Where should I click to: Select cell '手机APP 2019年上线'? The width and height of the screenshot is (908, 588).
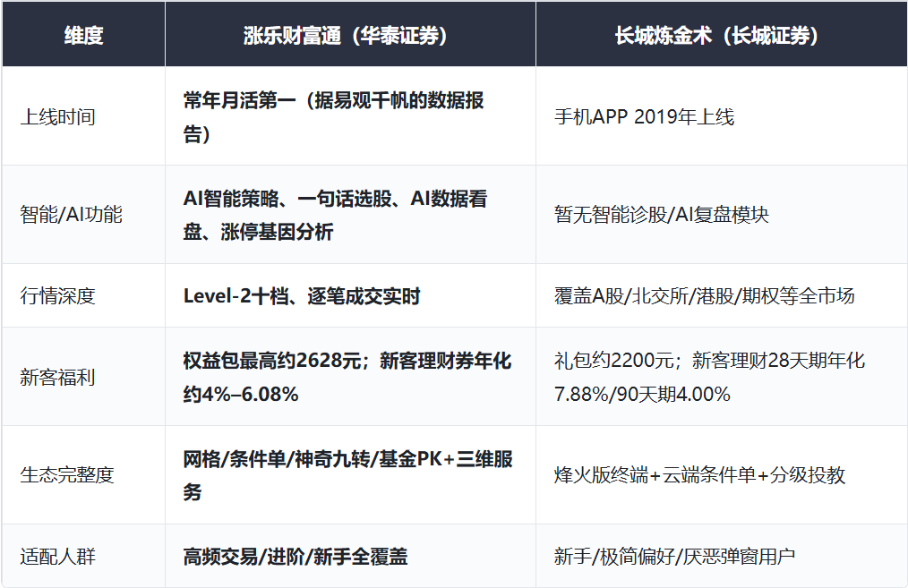(722, 116)
